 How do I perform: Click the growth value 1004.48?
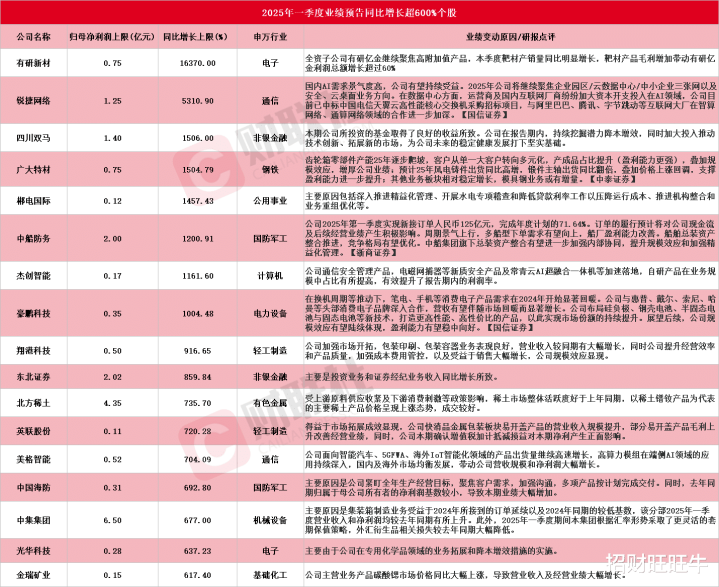198,313
